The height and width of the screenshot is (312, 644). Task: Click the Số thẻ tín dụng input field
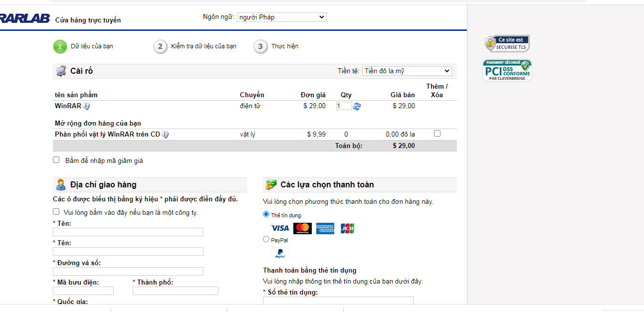338,301
